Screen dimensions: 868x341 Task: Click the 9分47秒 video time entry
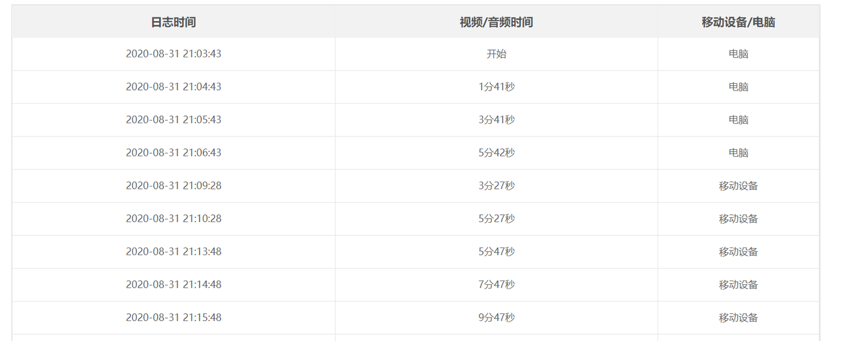(496, 317)
